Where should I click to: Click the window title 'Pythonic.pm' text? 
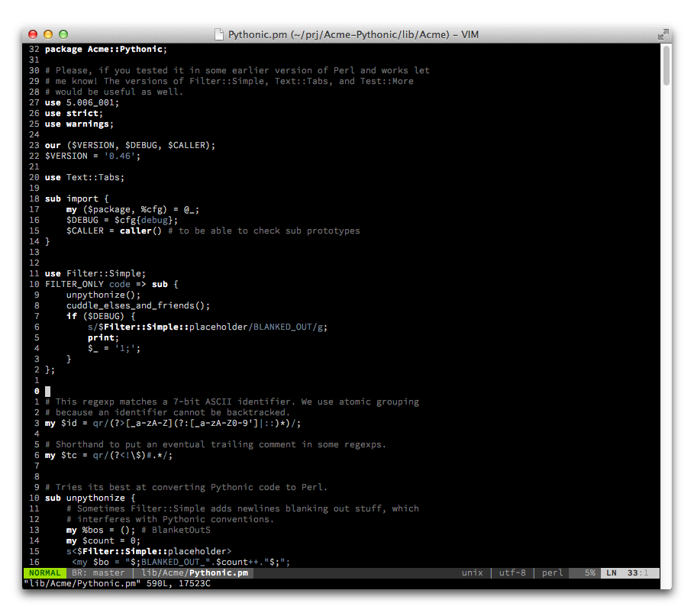[x=257, y=34]
